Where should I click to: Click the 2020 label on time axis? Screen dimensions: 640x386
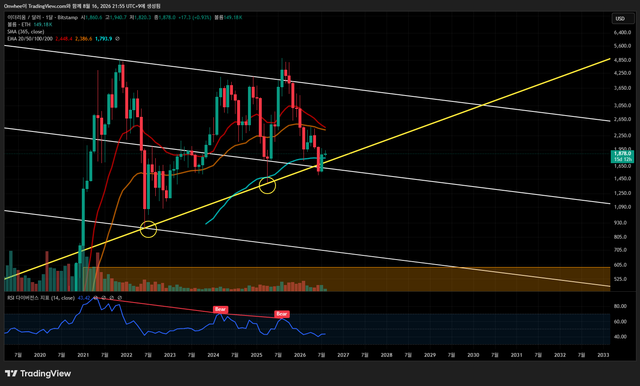[40, 355]
